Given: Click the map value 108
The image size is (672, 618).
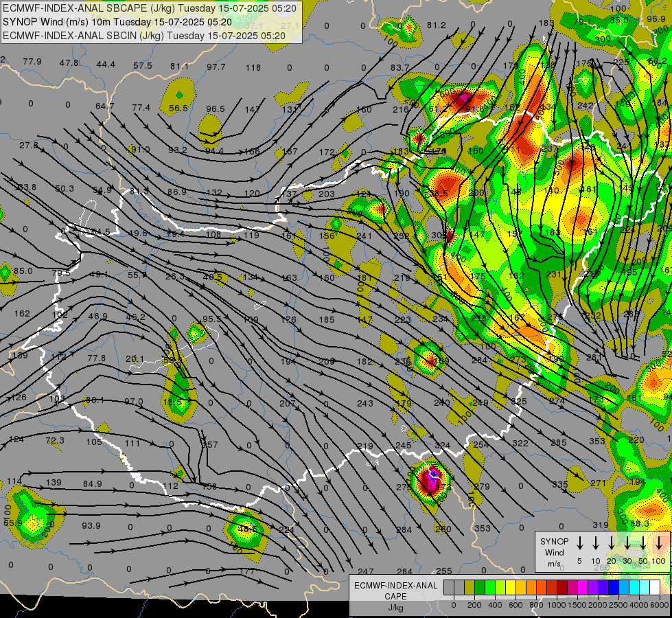Looking at the screenshot, I should coord(213,234).
